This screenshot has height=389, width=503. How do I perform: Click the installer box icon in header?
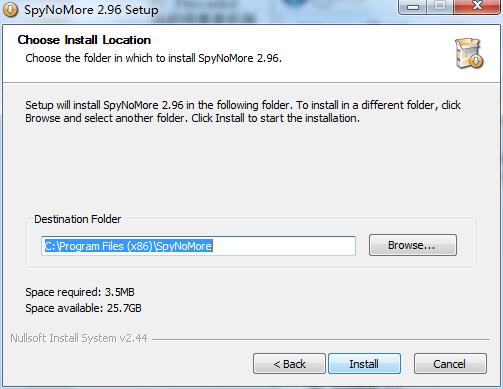pyautogui.click(x=469, y=53)
